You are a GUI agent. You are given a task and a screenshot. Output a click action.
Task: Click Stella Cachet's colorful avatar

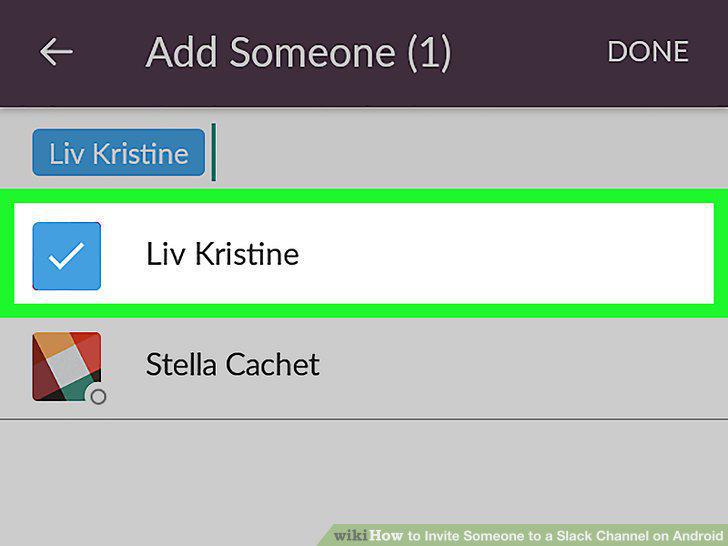tap(67, 366)
